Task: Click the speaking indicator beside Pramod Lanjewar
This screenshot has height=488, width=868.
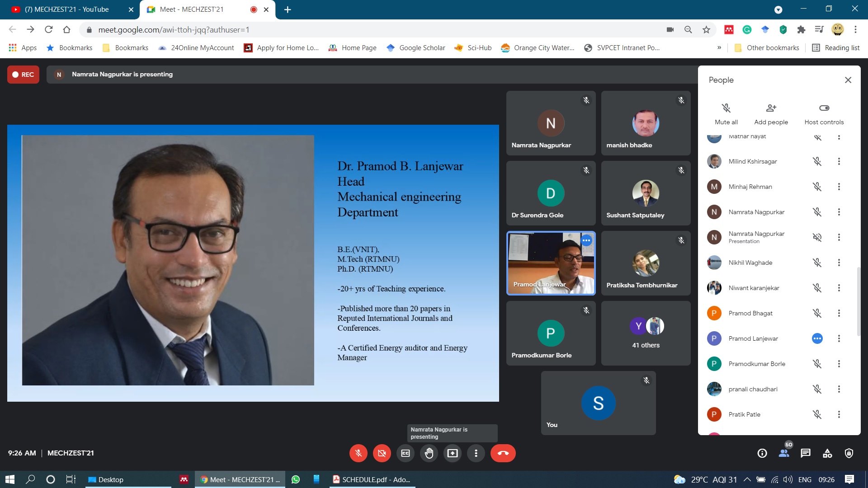Action: (817, 338)
